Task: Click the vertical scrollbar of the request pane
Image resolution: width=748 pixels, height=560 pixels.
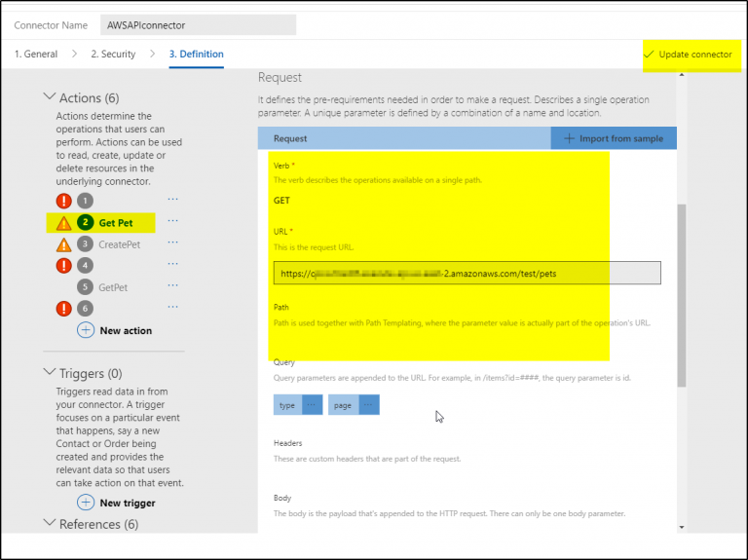Action: coord(682,292)
